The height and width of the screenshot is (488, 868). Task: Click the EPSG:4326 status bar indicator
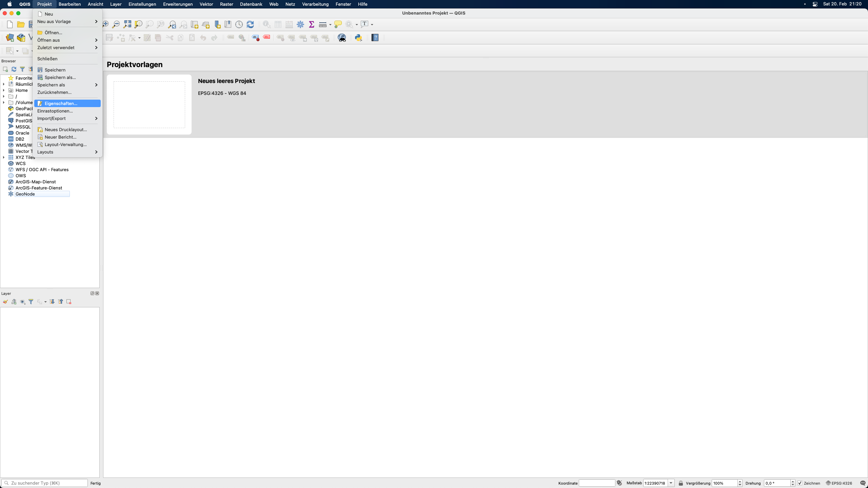pos(841,483)
